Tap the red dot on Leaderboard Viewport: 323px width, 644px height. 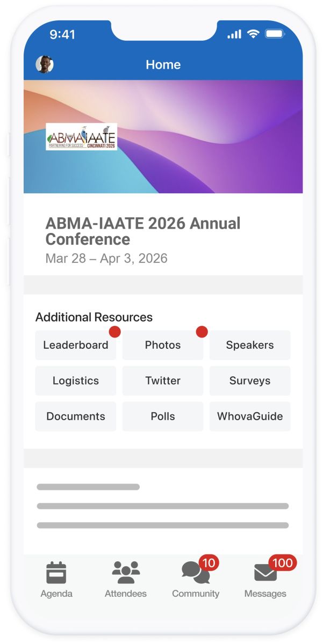[114, 332]
